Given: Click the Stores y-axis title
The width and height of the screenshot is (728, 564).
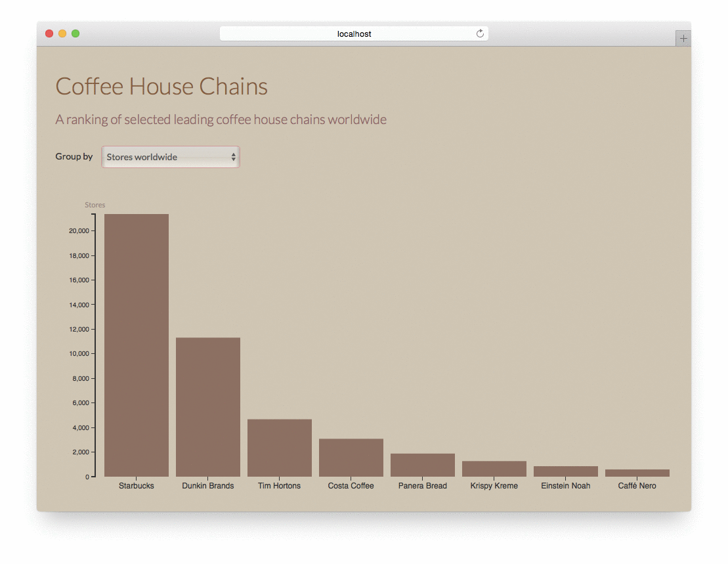Looking at the screenshot, I should (x=95, y=205).
